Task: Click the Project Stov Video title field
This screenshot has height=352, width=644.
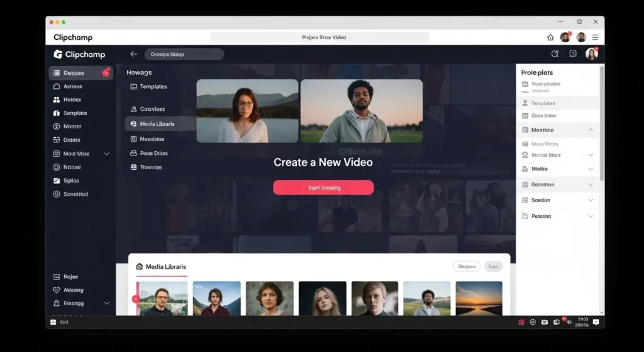Action: pyautogui.click(x=319, y=37)
